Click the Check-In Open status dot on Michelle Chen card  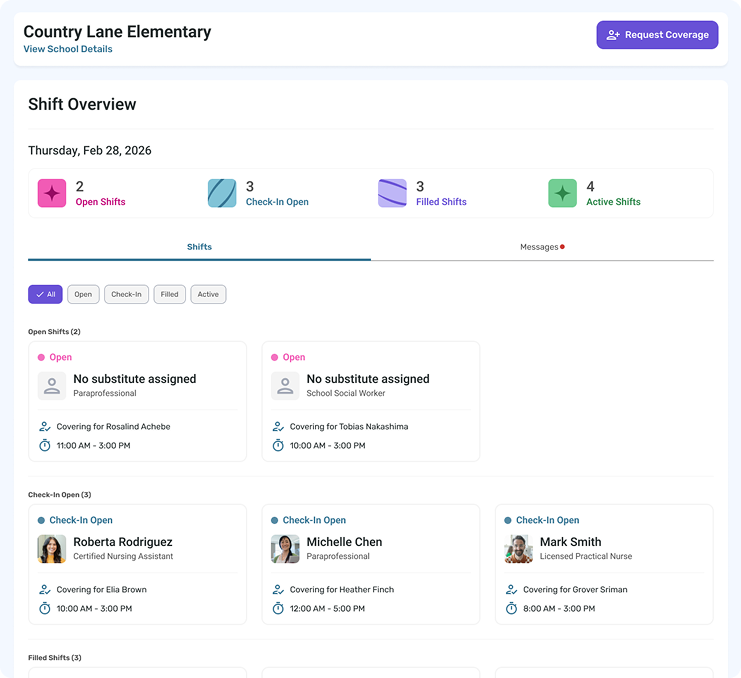[275, 520]
